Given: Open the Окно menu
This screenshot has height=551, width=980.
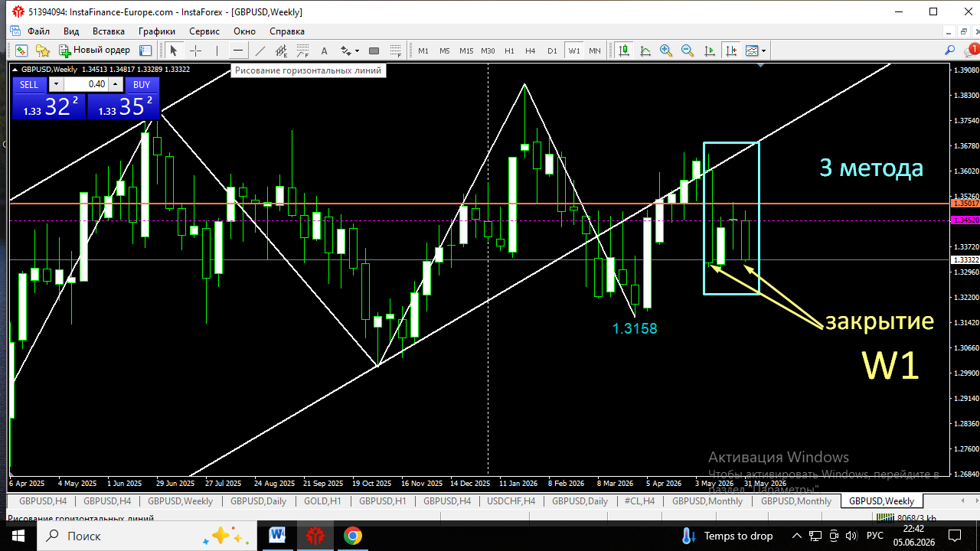Looking at the screenshot, I should (x=245, y=31).
